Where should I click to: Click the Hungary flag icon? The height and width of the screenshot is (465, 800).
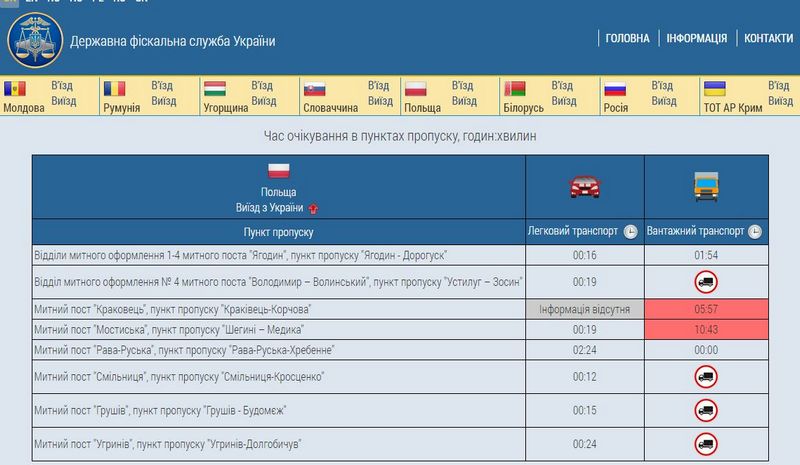pyautogui.click(x=214, y=88)
